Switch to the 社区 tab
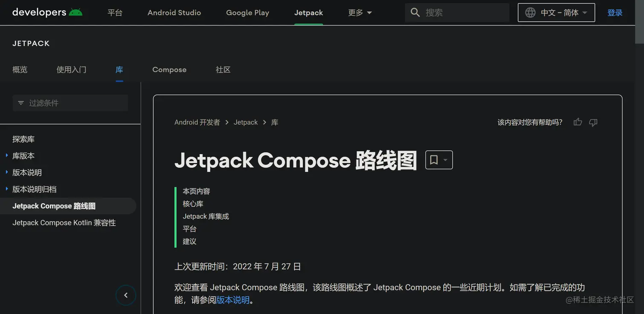This screenshot has height=314, width=644. (x=223, y=69)
